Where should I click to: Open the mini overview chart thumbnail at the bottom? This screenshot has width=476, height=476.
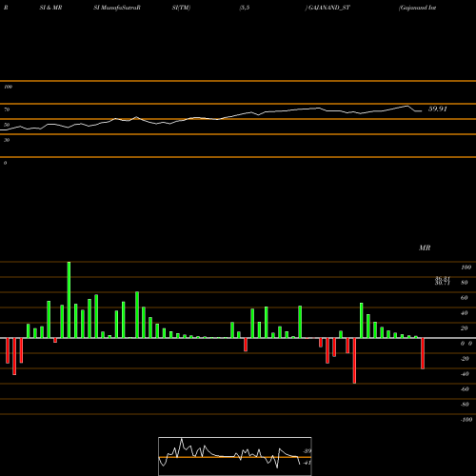(x=235, y=456)
